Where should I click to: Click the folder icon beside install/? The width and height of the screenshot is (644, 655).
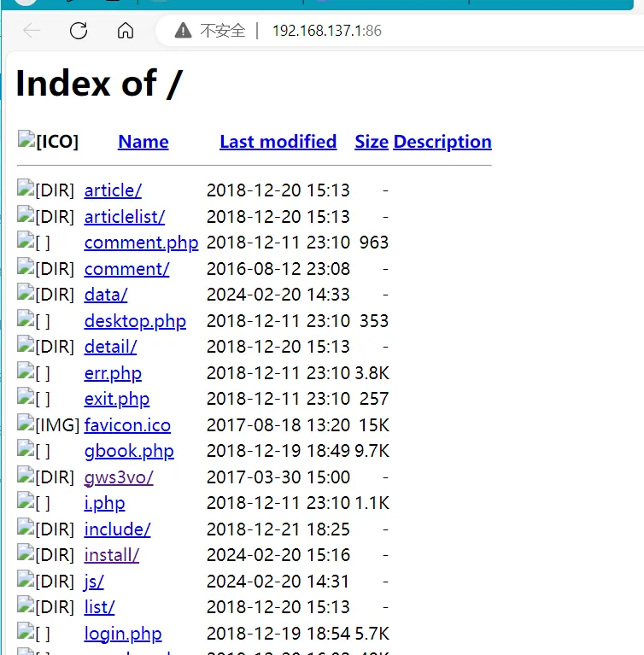tap(26, 554)
